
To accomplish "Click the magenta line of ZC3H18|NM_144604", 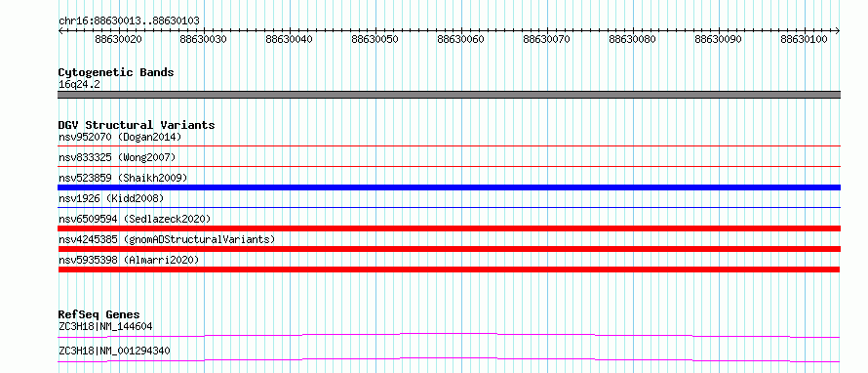I will pyautogui.click(x=449, y=335).
